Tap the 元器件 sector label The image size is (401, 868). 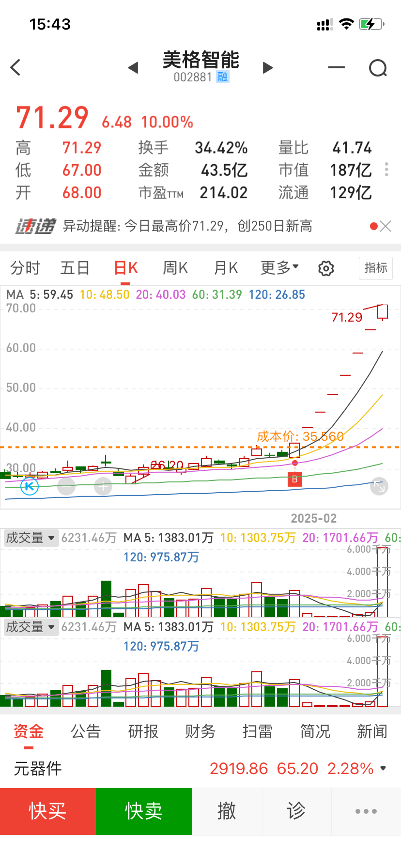point(38,768)
